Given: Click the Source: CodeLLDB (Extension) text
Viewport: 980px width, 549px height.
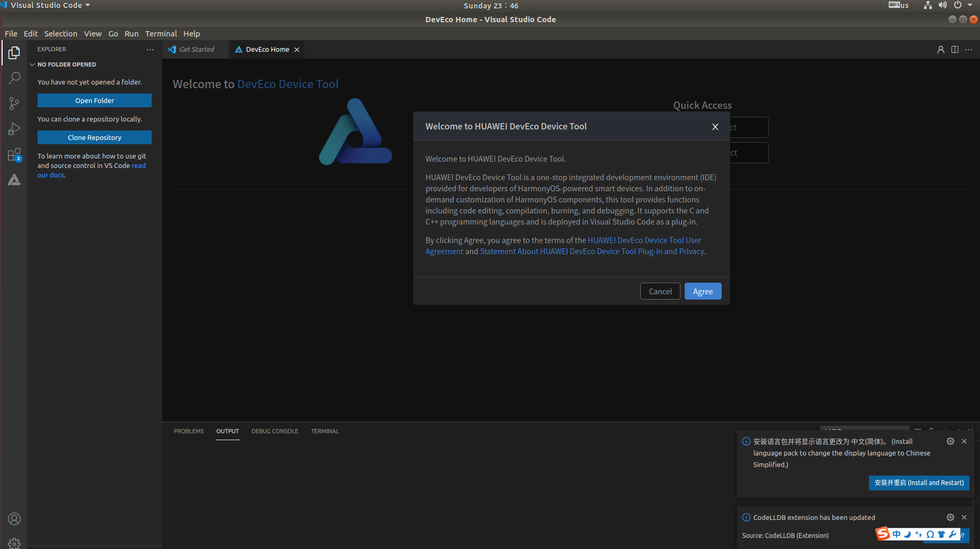Looking at the screenshot, I should [x=785, y=536].
